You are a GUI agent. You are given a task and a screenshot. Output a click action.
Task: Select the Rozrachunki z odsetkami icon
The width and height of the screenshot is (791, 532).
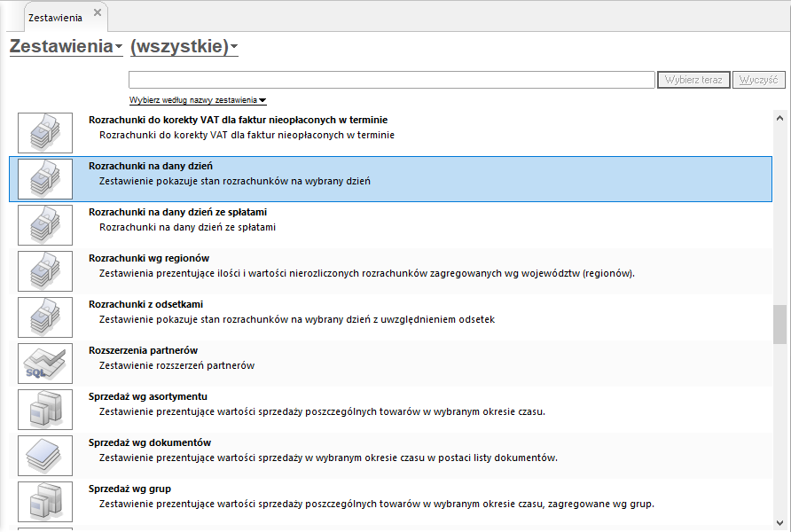[x=45, y=317]
